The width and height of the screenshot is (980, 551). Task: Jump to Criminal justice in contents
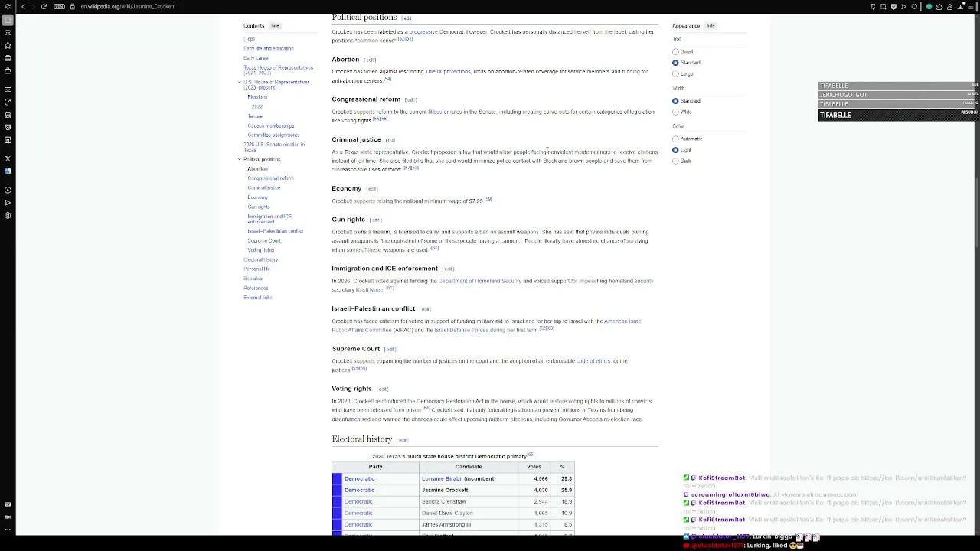[264, 187]
